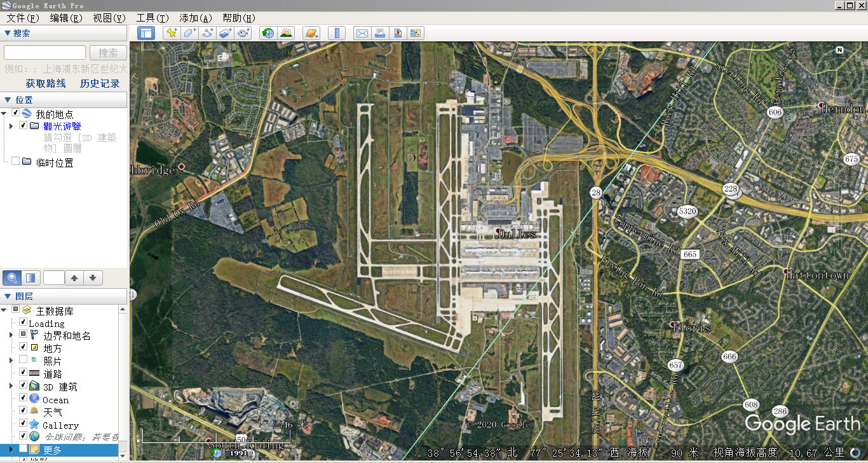Toggle sunlight across the landscape
The width and height of the screenshot is (868, 463).
(x=286, y=33)
